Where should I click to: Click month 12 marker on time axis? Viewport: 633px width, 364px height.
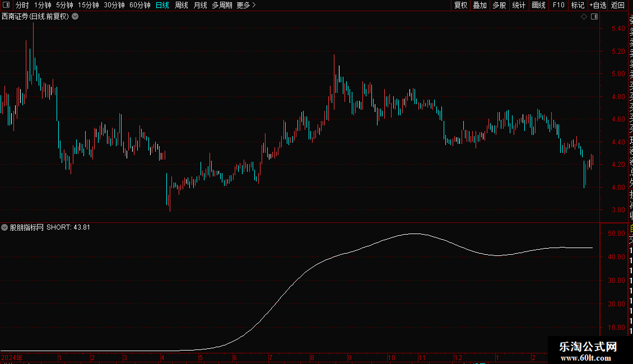pyautogui.click(x=458, y=358)
